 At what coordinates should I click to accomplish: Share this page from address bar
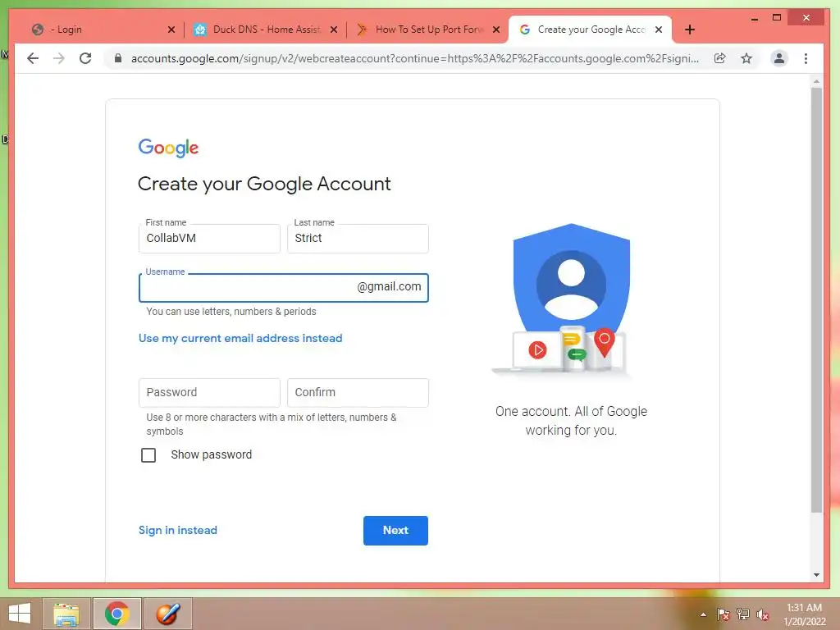click(720, 58)
